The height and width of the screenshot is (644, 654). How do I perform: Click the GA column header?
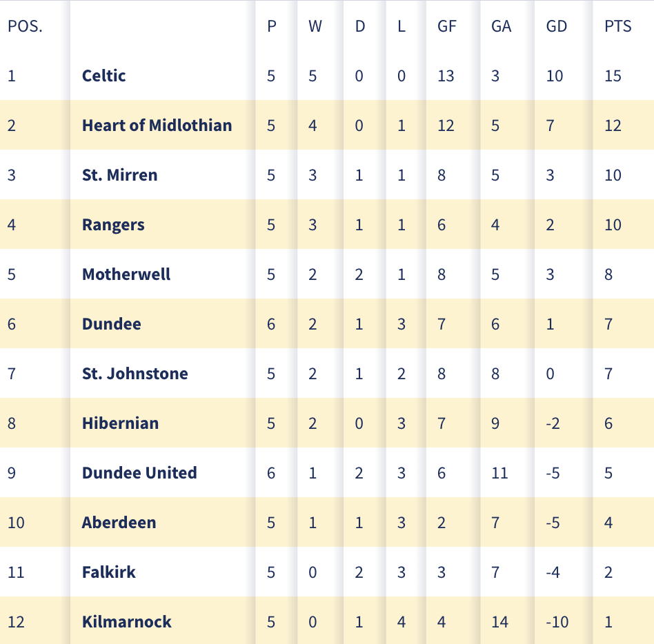[501, 26]
